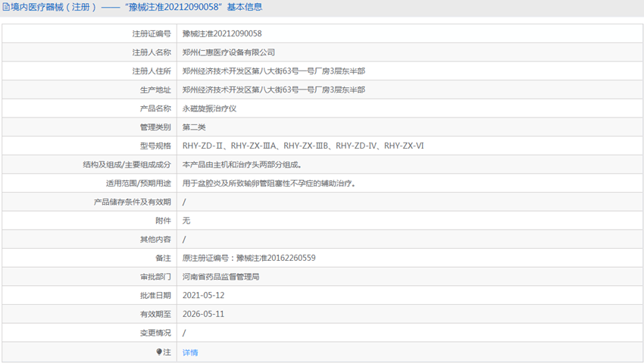Click the 适用范围 value about 盆腔炎
The image size is (644, 364).
[x=269, y=184]
